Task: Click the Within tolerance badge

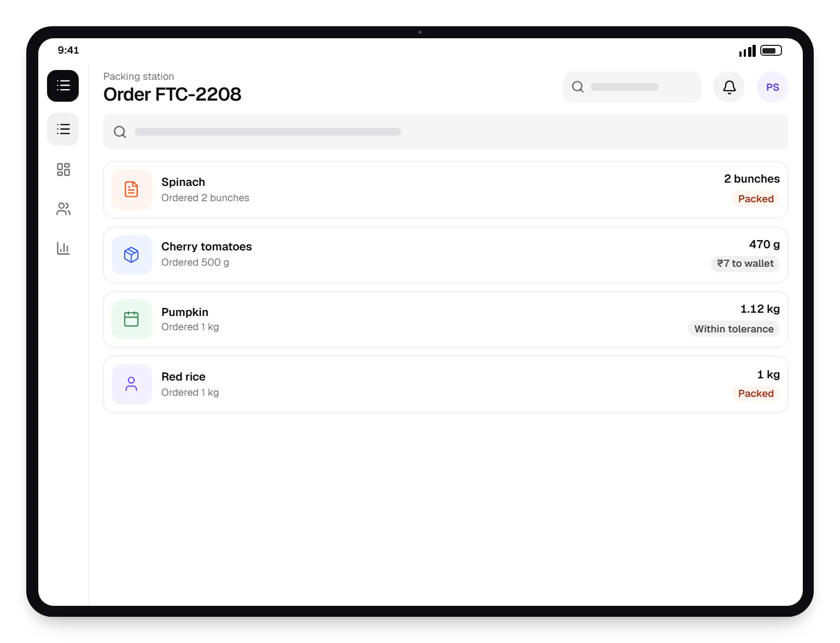Action: [x=734, y=329]
